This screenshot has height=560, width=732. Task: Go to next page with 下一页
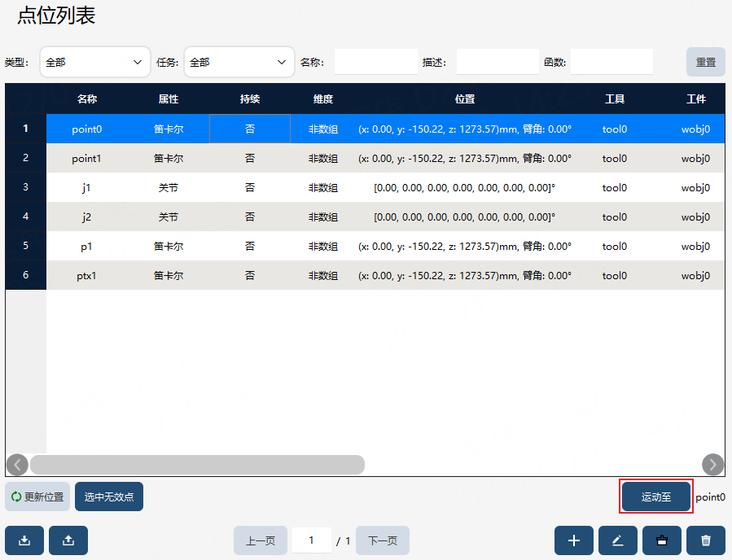coord(383,540)
